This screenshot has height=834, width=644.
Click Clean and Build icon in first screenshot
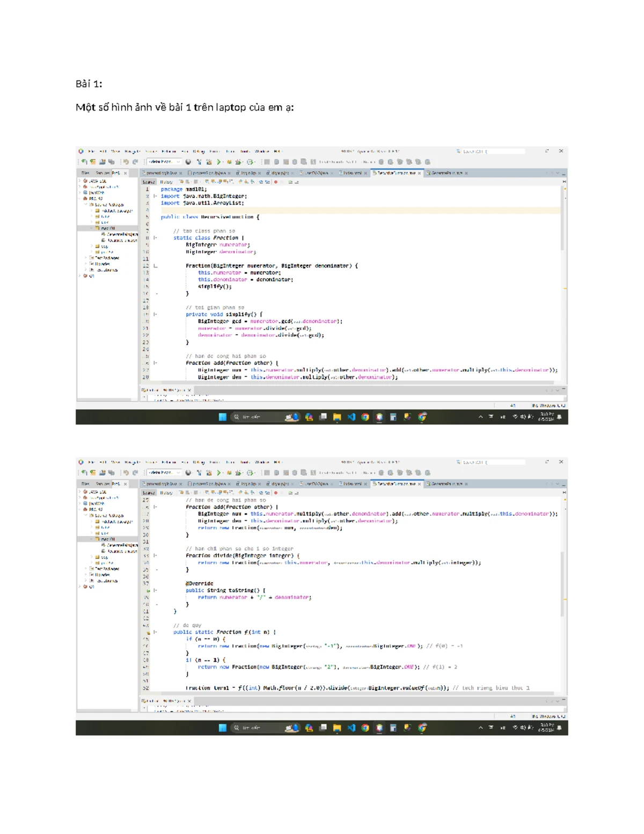[209, 162]
